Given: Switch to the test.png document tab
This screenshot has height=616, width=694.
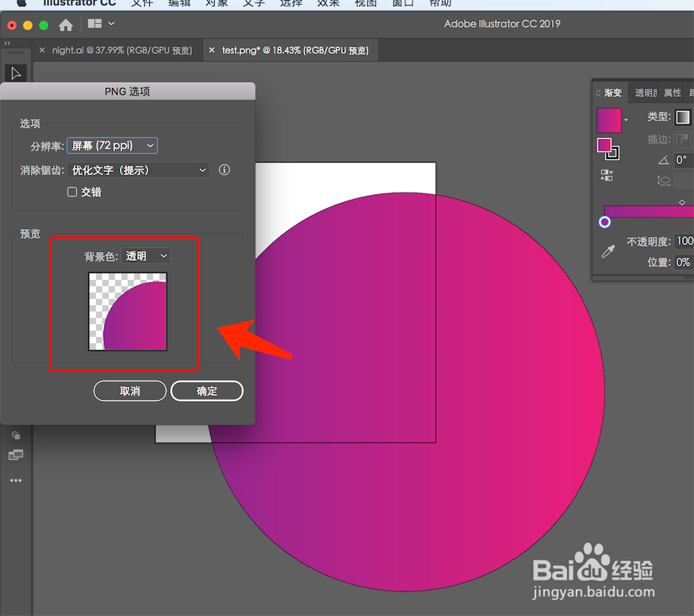Looking at the screenshot, I should 295,51.
